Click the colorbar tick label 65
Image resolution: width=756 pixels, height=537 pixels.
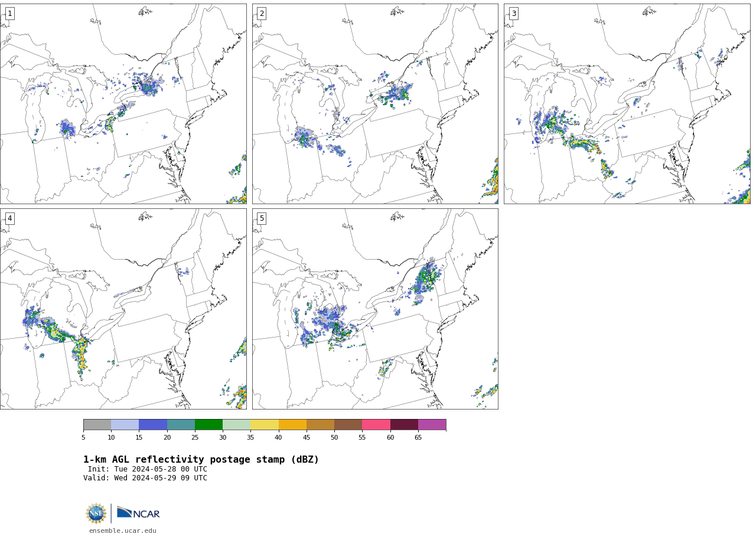coord(418,437)
